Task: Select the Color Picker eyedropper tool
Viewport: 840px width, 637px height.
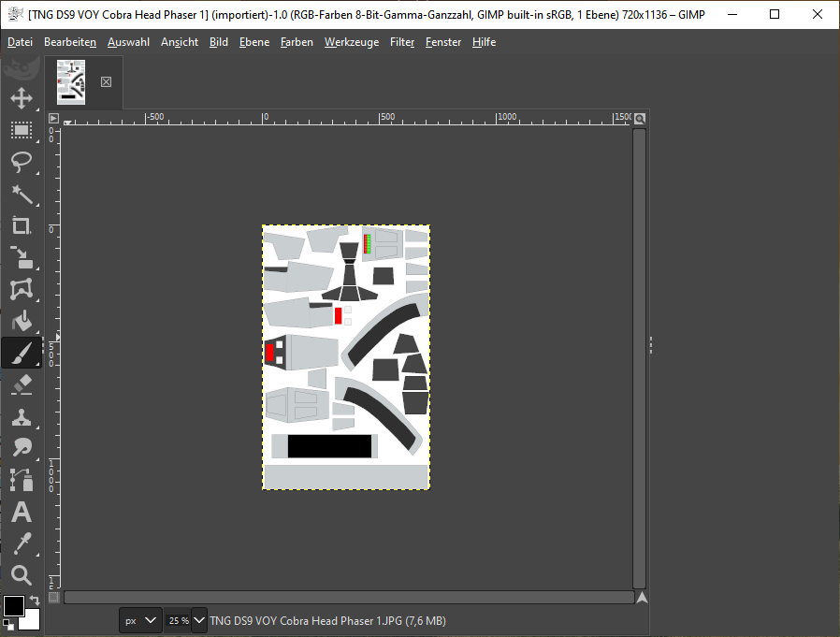Action: (22, 543)
